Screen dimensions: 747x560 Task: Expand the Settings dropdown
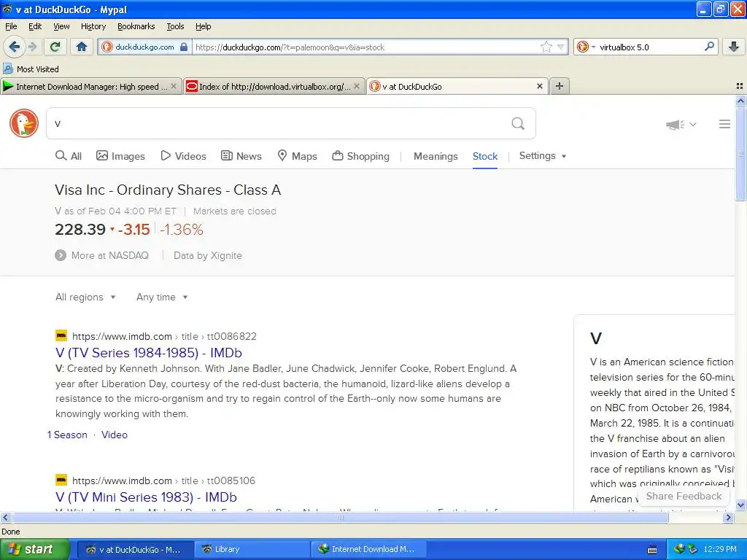pos(543,156)
